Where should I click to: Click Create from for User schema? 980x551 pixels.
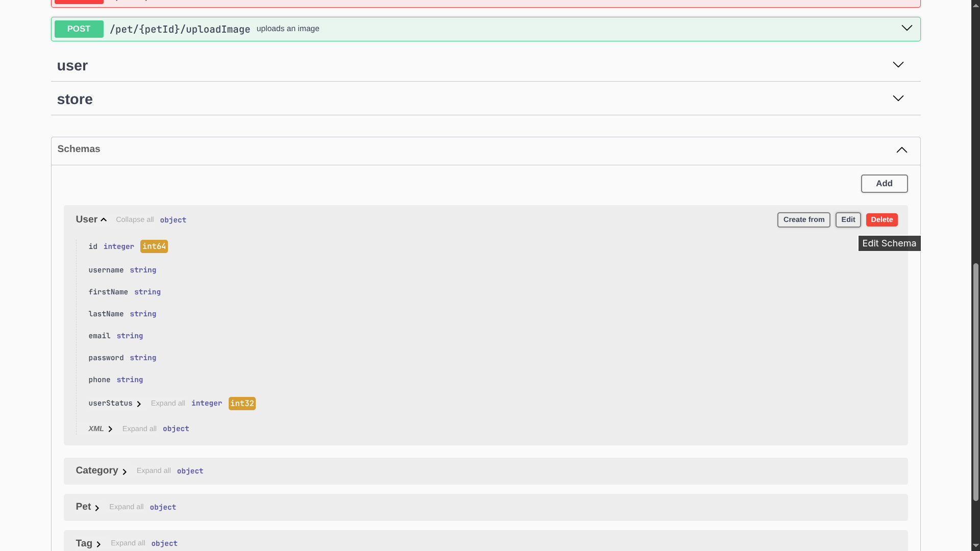pos(803,220)
